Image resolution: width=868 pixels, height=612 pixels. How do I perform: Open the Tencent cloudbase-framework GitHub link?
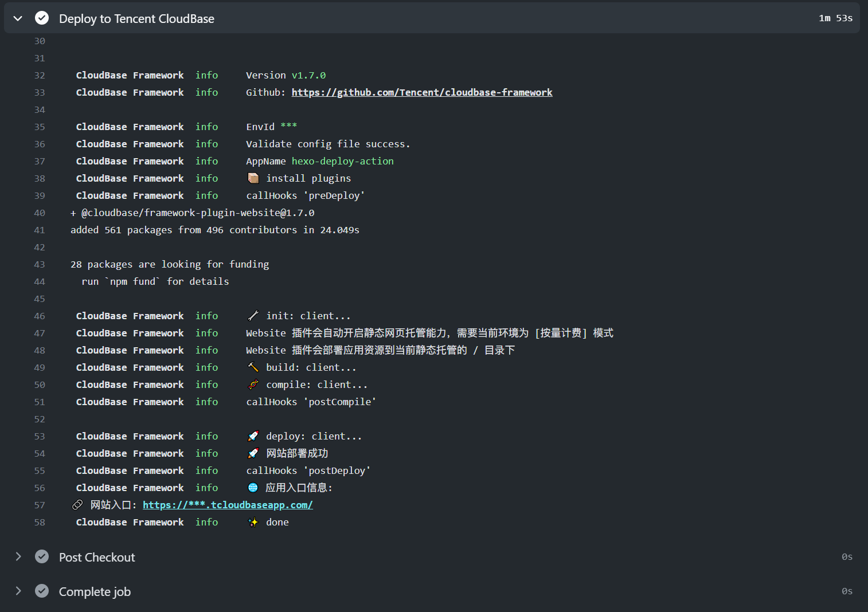422,92
